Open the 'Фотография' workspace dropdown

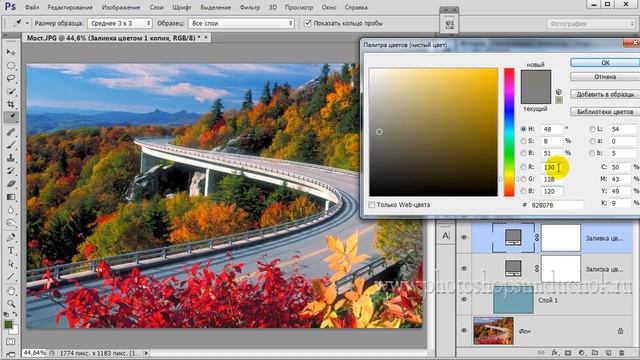coord(591,24)
